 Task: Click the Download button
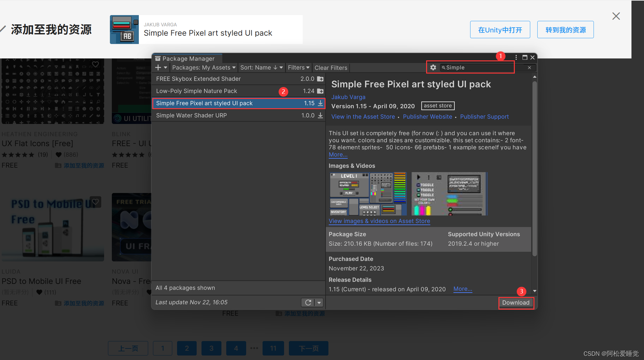(x=516, y=303)
